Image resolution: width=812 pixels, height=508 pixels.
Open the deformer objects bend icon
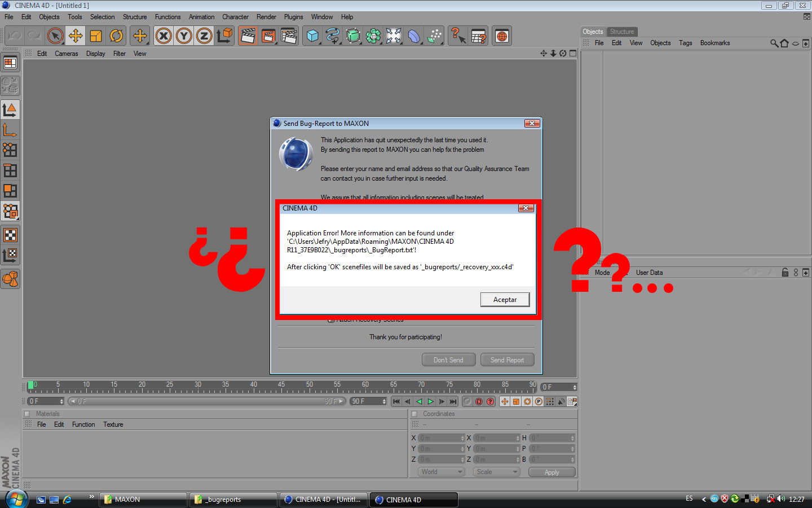[414, 36]
